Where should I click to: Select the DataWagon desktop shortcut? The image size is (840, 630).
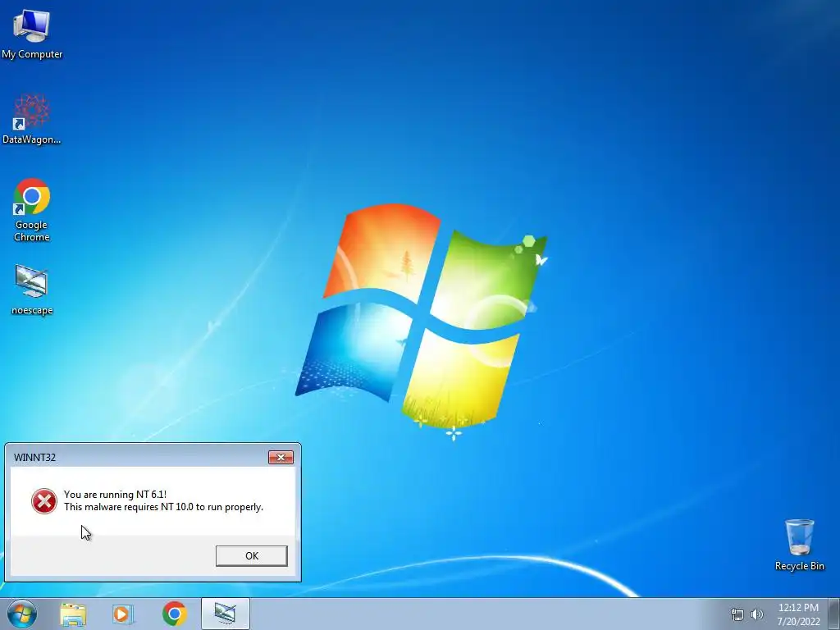32,119
